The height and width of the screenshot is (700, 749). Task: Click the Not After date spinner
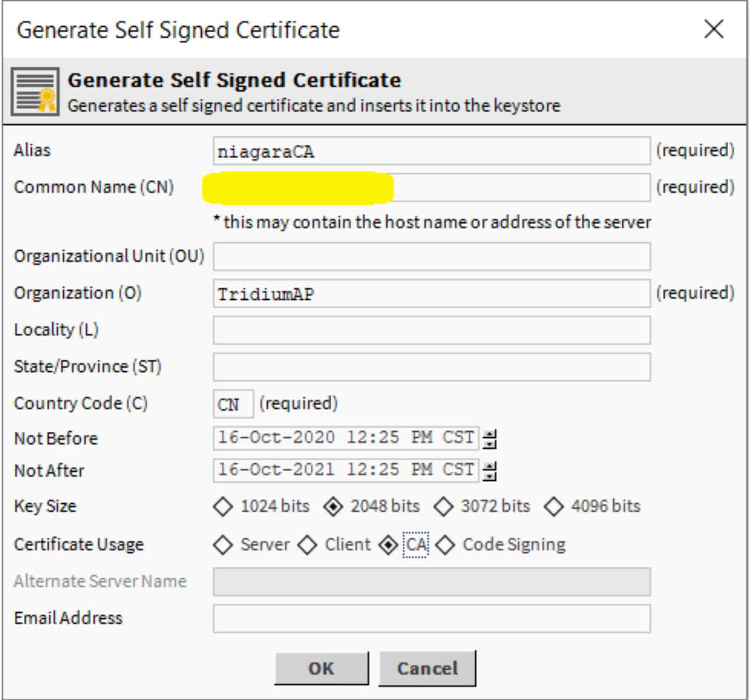click(x=490, y=470)
